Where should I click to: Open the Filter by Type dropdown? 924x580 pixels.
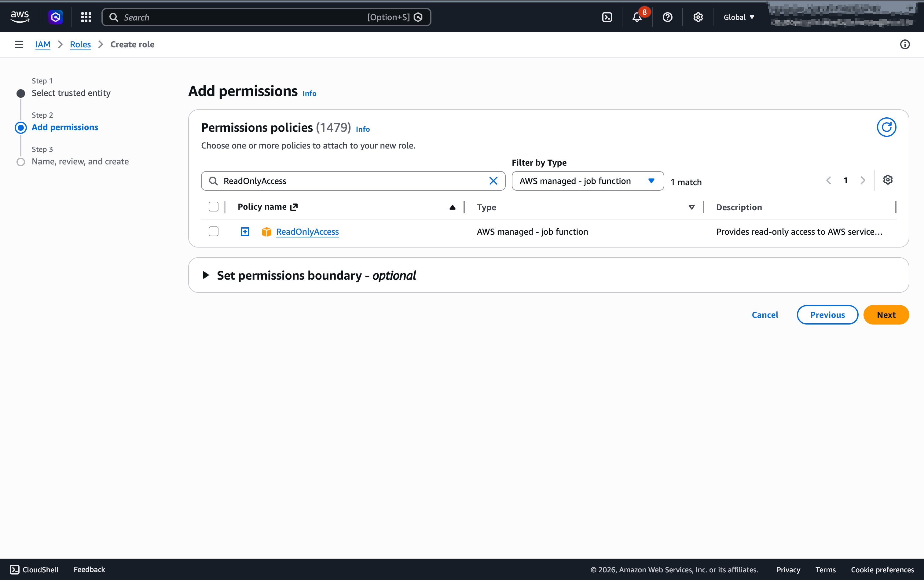pyautogui.click(x=588, y=181)
